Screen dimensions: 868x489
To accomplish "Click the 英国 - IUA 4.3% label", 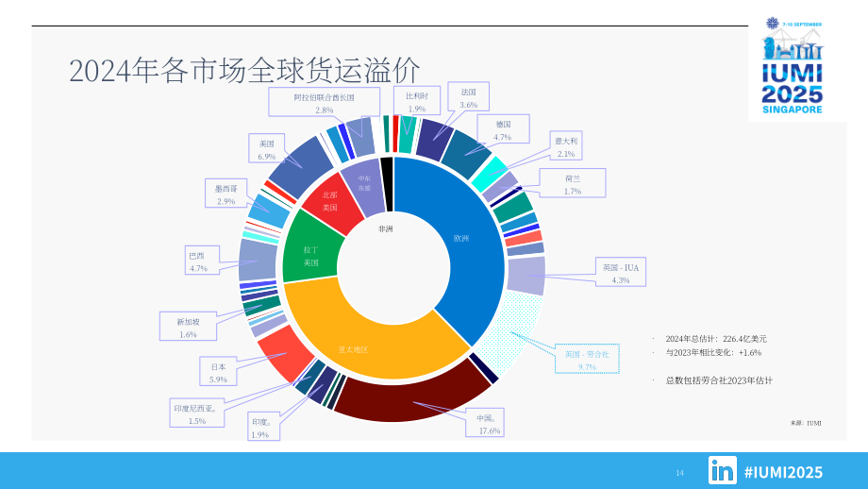I will [621, 273].
